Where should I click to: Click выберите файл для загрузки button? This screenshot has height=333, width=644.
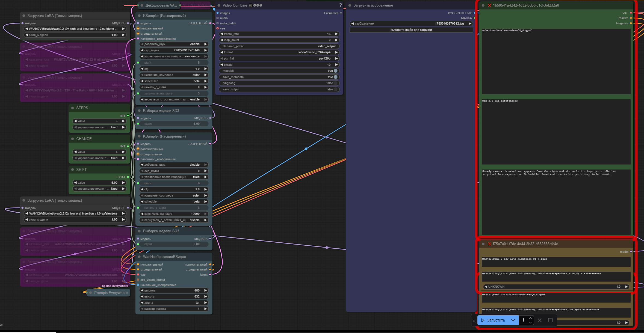411,30
